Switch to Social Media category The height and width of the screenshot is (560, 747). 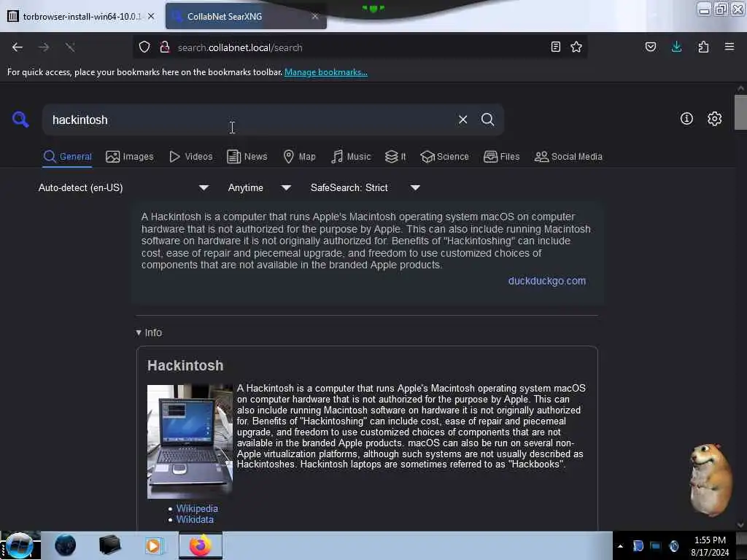568,157
